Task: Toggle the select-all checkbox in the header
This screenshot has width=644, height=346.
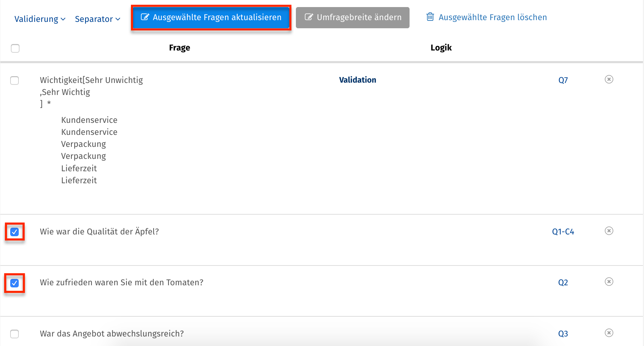Action: point(15,48)
